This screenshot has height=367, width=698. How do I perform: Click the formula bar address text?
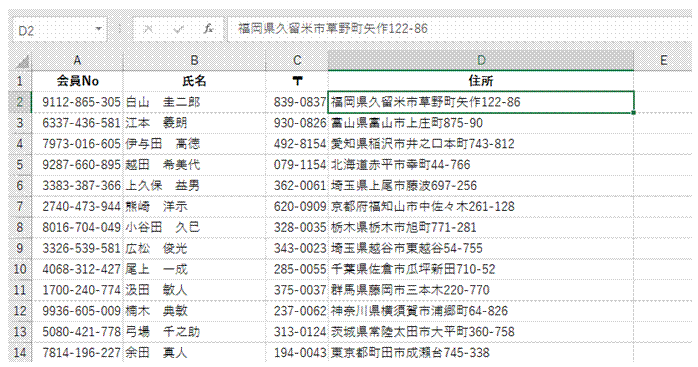333,29
